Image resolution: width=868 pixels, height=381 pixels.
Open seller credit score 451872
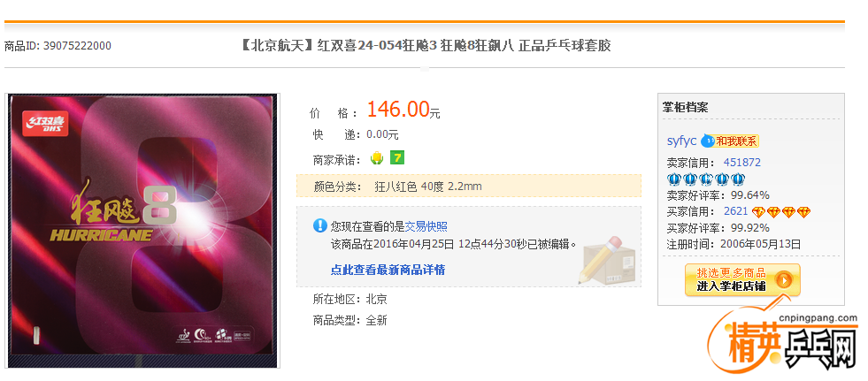tap(741, 163)
